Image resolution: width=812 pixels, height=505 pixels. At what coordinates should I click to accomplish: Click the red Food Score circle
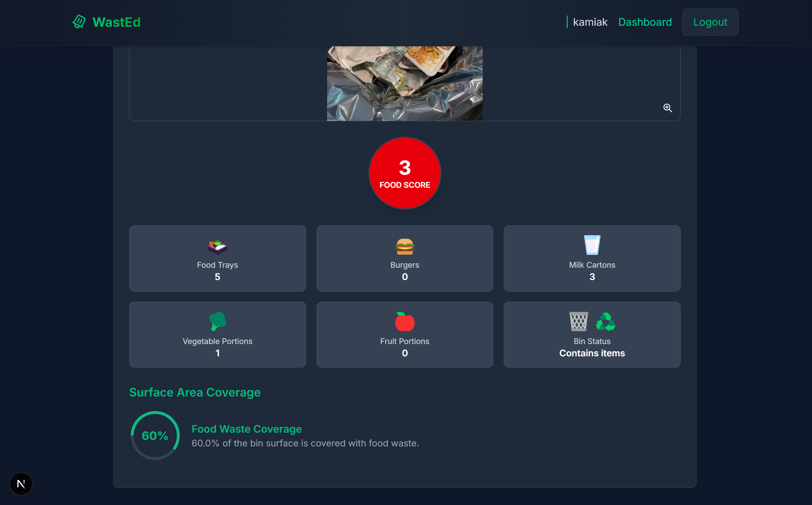pos(405,173)
